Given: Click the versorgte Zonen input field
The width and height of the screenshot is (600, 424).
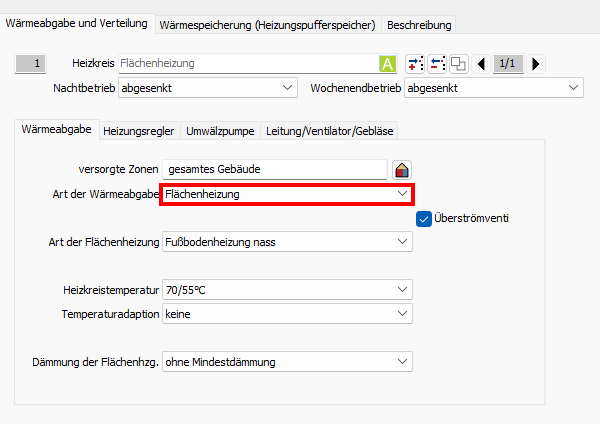Looking at the screenshot, I should [275, 169].
